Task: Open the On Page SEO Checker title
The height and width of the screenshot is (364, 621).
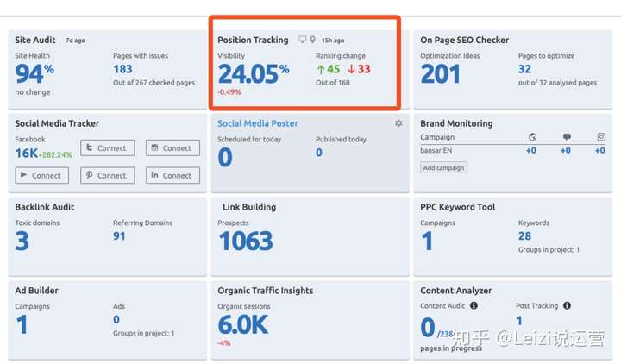Action: (465, 40)
